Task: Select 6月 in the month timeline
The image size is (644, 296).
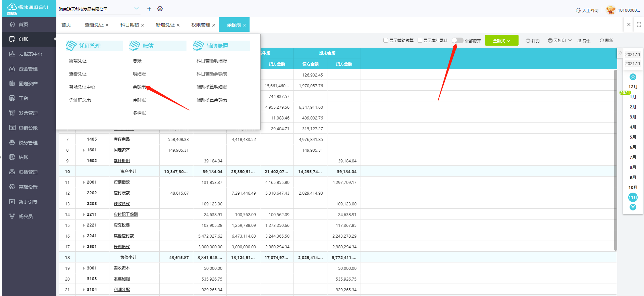Action: tap(633, 147)
